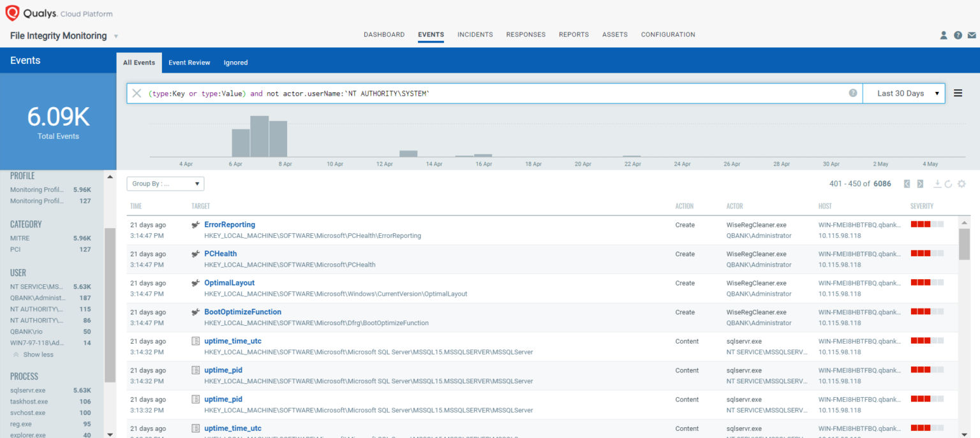The width and height of the screenshot is (980, 438).
Task: Open the user profile icon
Action: tap(944, 35)
